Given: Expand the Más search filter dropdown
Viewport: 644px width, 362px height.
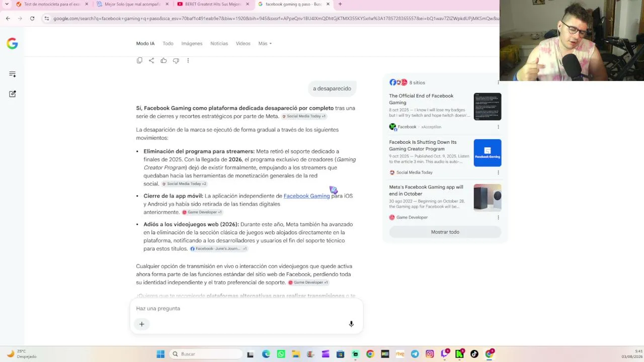Looking at the screenshot, I should (x=265, y=44).
